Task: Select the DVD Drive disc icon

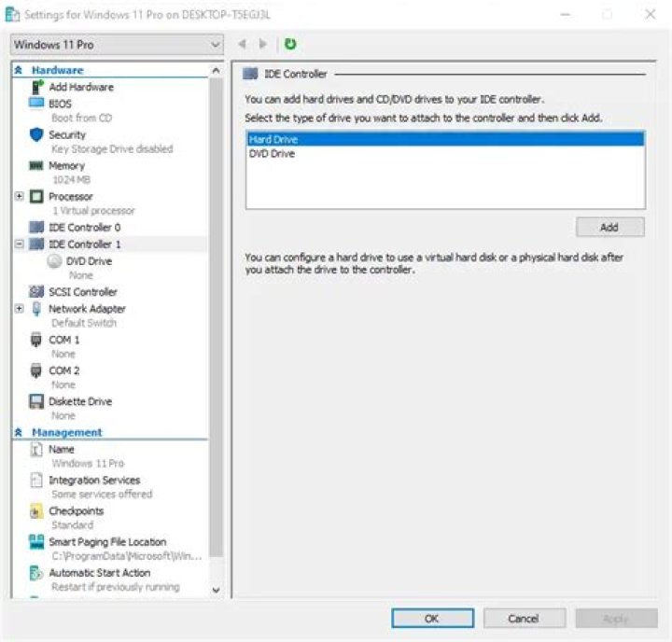Action: (54, 261)
